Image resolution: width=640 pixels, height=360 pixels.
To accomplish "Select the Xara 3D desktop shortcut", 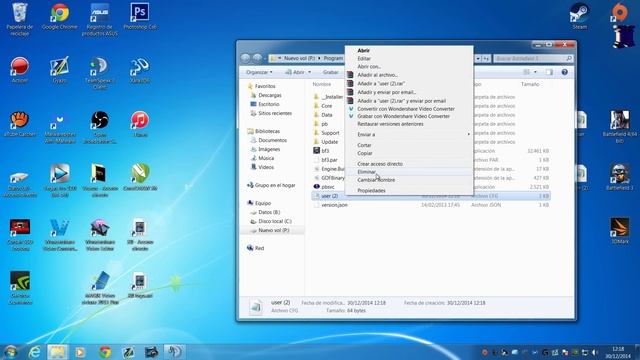I will point(140,70).
